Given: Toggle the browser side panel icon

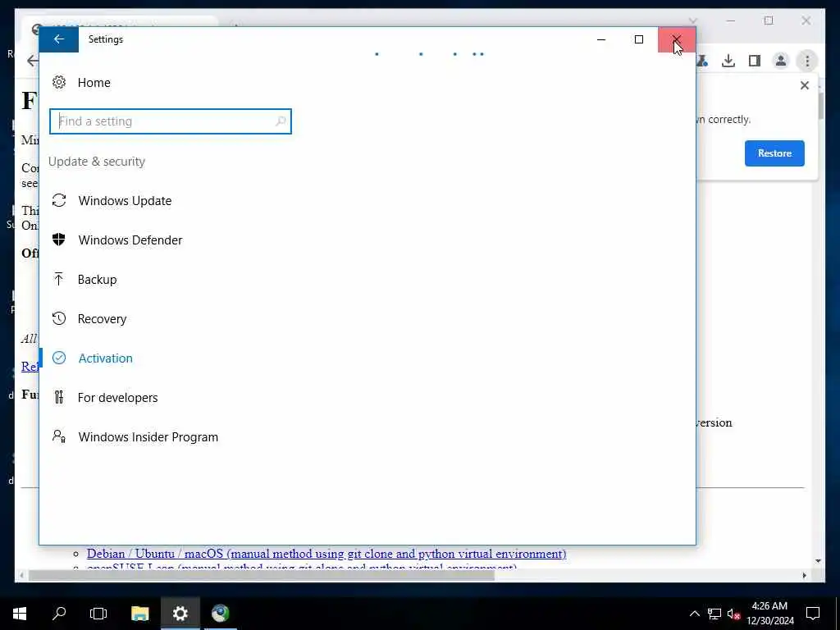Looking at the screenshot, I should pos(755,61).
